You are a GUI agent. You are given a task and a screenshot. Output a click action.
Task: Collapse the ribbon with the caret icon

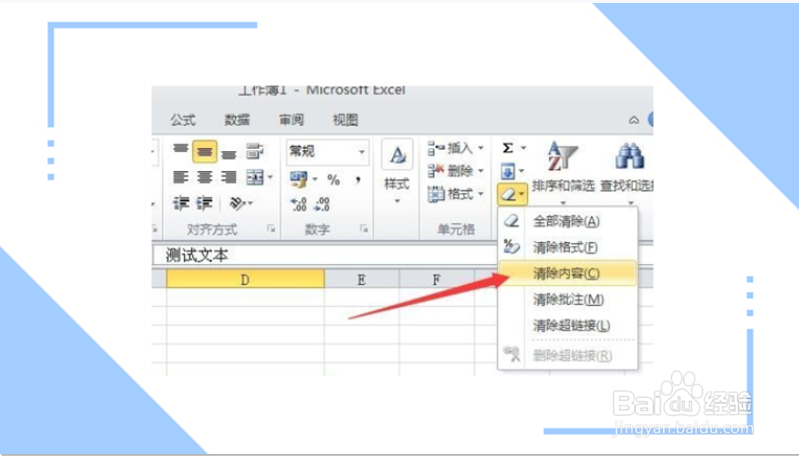633,120
